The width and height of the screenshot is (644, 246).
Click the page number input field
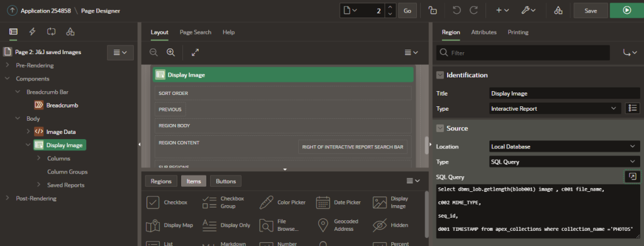(x=372, y=11)
